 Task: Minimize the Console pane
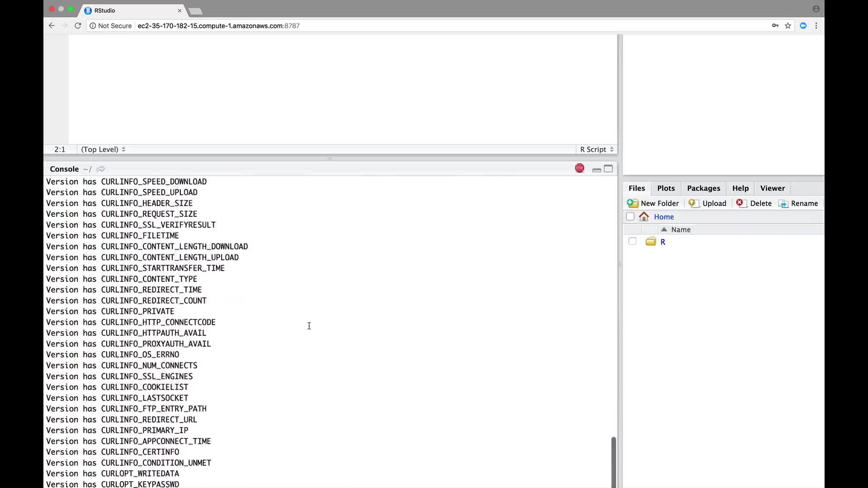click(596, 169)
